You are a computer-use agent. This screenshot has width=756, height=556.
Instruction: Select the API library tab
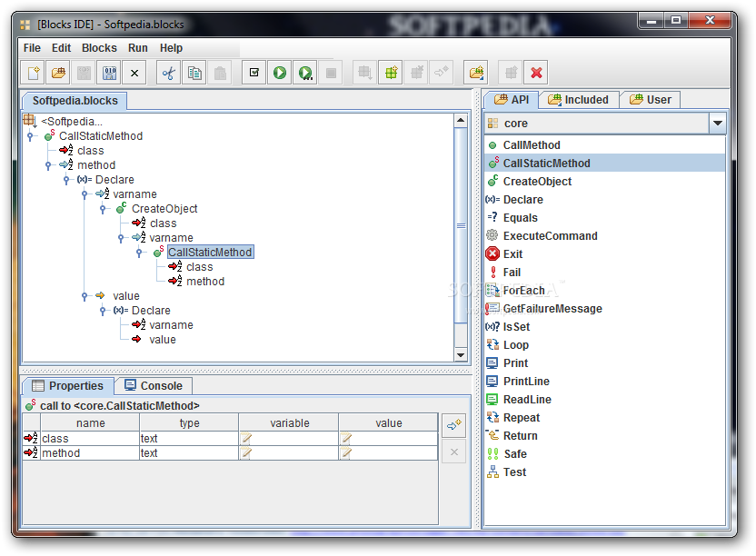(512, 100)
